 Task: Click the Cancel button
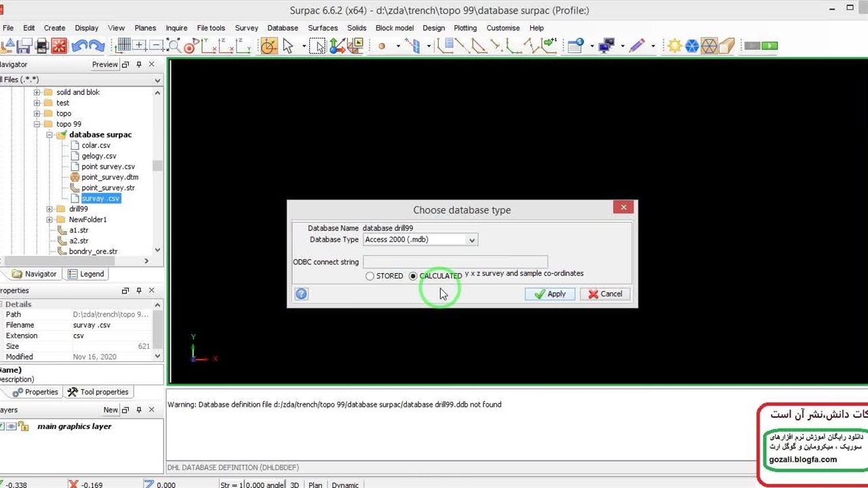pos(605,293)
